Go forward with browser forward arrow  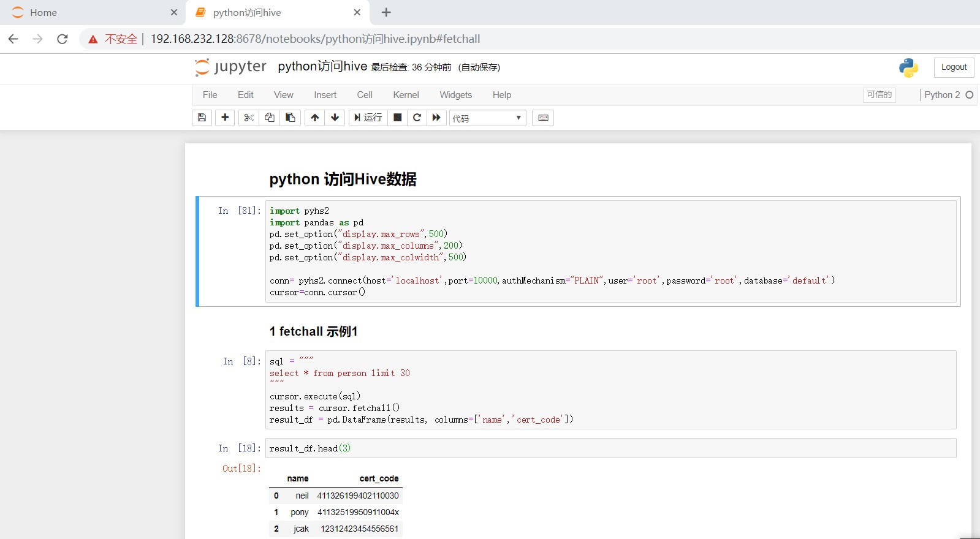pyautogui.click(x=38, y=39)
